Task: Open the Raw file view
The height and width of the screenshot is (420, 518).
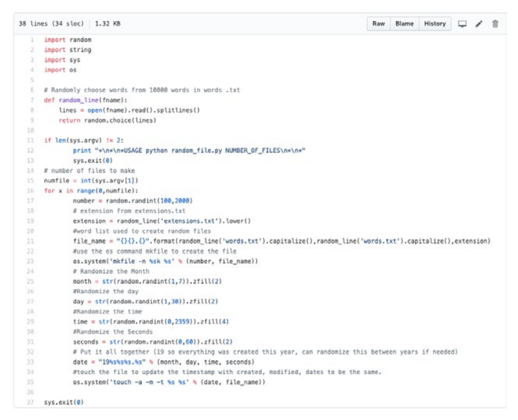Action: (379, 24)
